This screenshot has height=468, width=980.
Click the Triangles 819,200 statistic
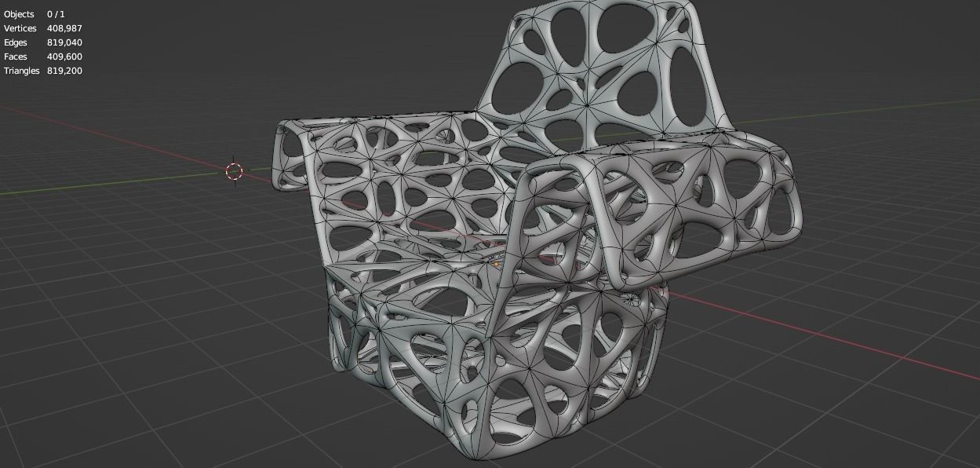[x=43, y=71]
